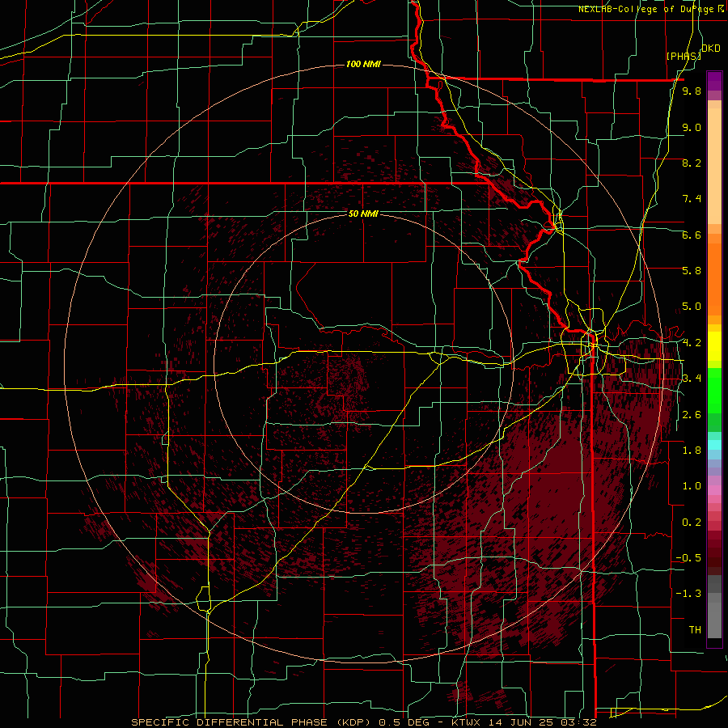This screenshot has width=728, height=728.
Task: Click the 7.4 value on the color scale
Action: [692, 199]
